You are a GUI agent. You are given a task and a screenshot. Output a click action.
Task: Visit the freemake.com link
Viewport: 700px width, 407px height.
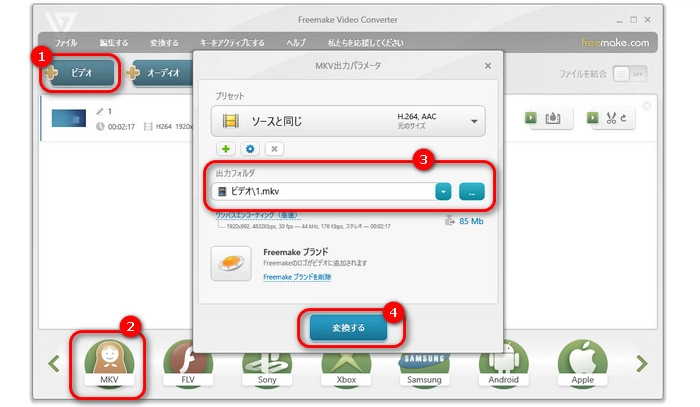[615, 43]
